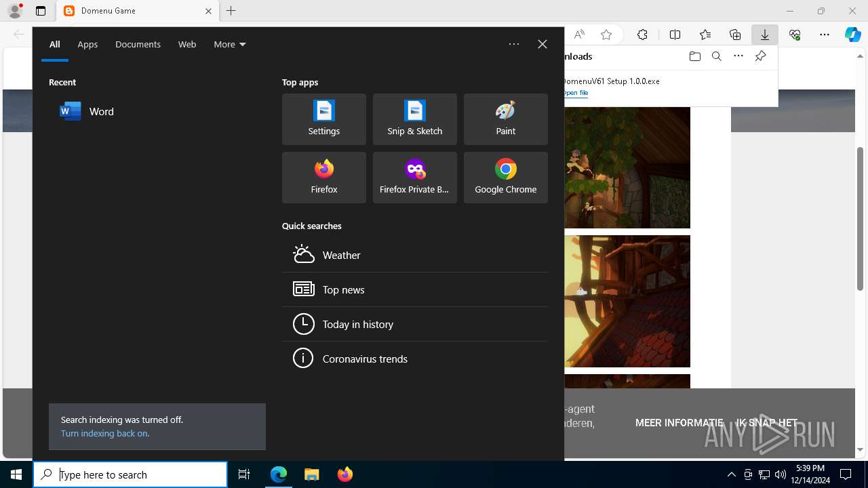Open the Copilot sidebar icon
This screenshot has width=868, height=488.
853,35
